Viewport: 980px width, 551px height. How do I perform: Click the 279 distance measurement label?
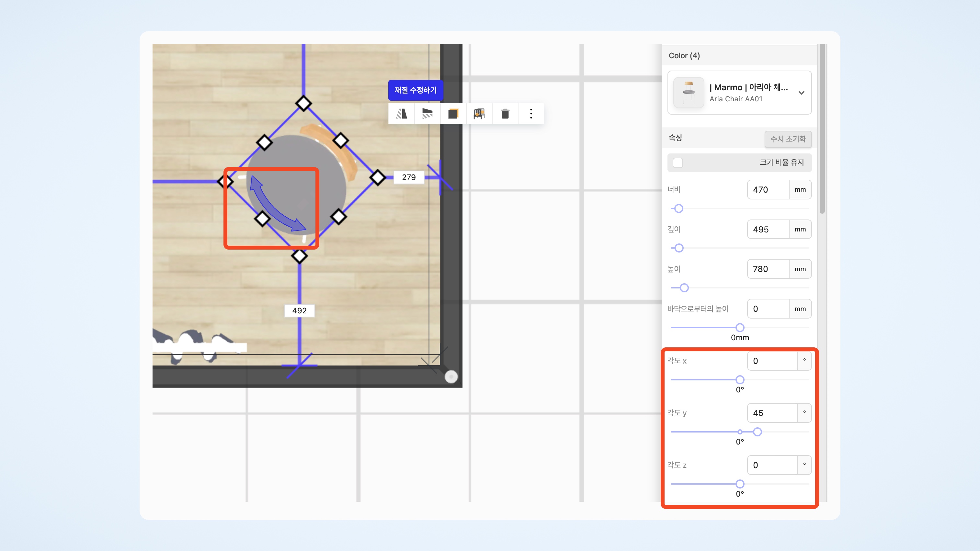[409, 177]
